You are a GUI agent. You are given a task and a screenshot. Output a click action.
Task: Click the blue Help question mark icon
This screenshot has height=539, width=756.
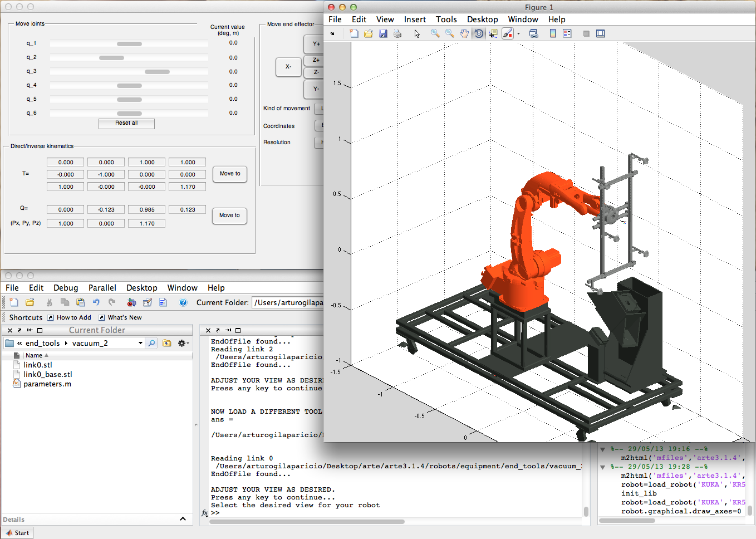pyautogui.click(x=183, y=302)
